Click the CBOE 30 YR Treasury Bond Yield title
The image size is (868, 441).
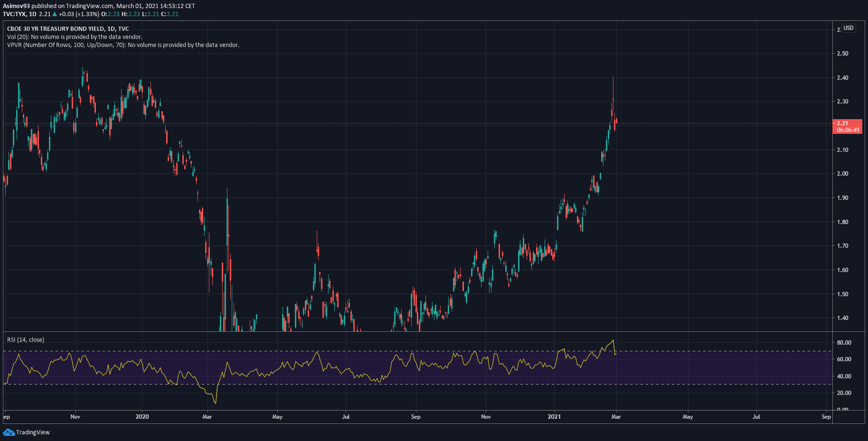coord(67,29)
